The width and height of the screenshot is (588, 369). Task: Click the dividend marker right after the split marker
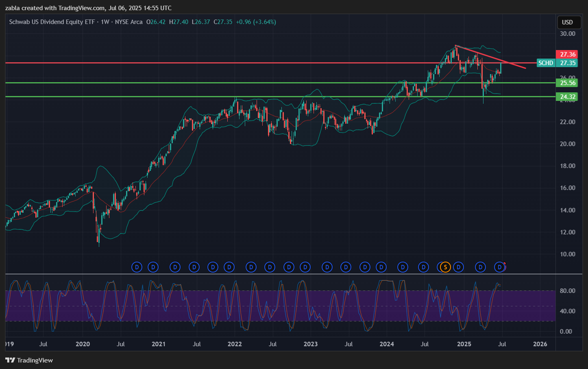pos(459,267)
